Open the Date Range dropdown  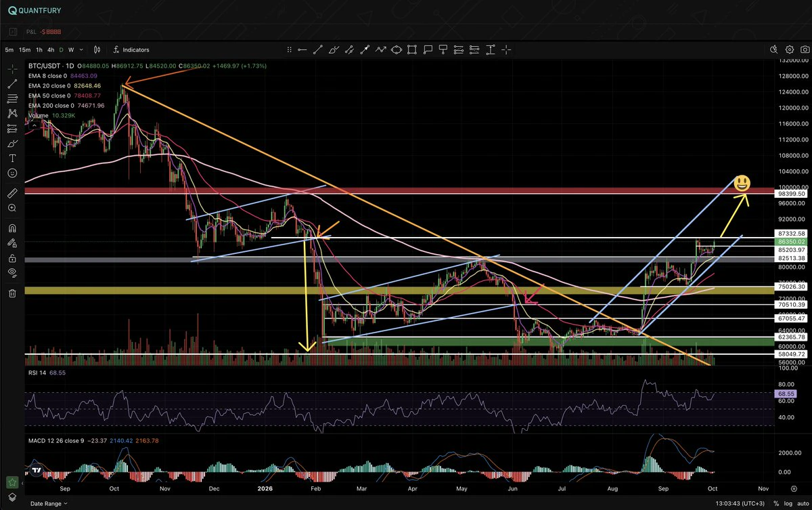[49, 503]
